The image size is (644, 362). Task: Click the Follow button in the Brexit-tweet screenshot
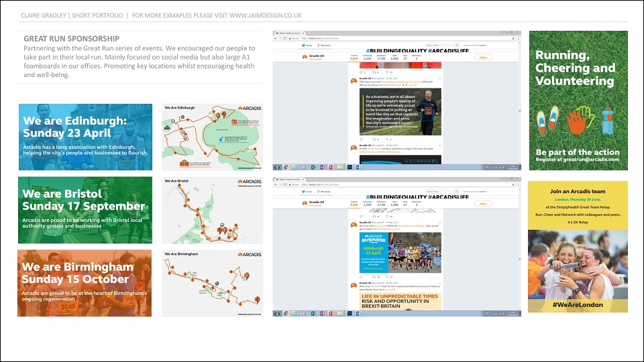point(483,204)
